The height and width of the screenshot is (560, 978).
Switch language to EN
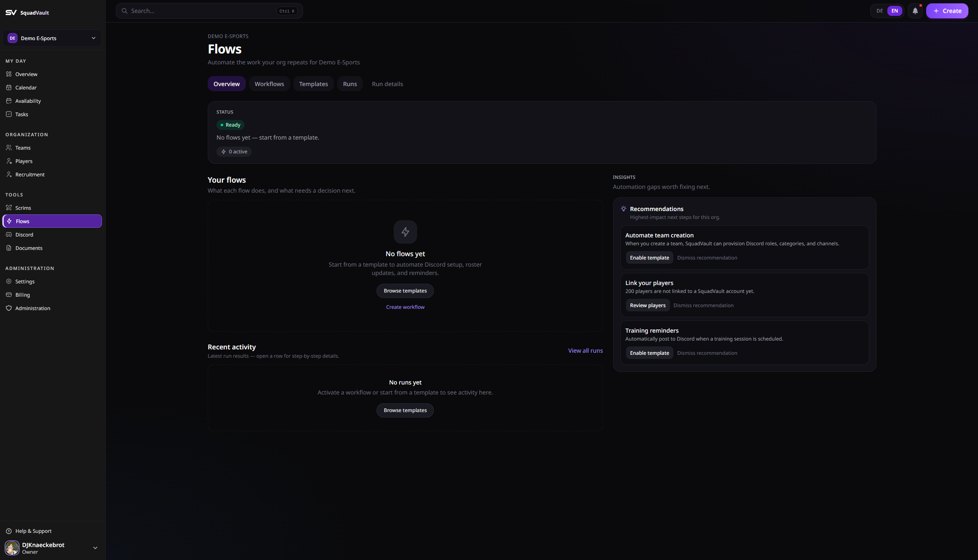point(895,11)
